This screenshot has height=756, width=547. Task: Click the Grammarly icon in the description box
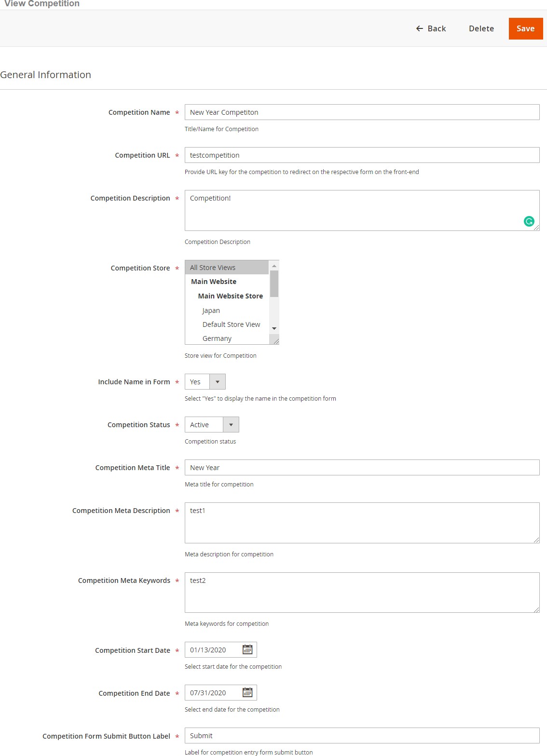click(x=529, y=221)
